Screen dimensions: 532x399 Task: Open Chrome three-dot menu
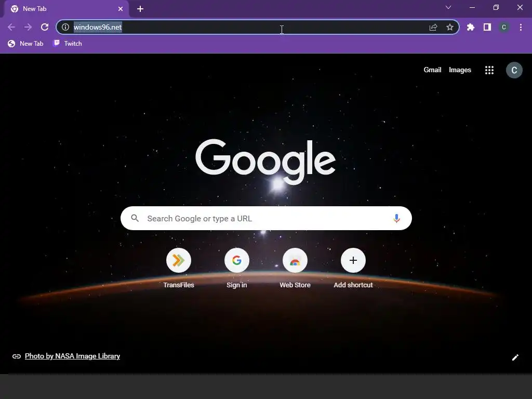click(521, 27)
